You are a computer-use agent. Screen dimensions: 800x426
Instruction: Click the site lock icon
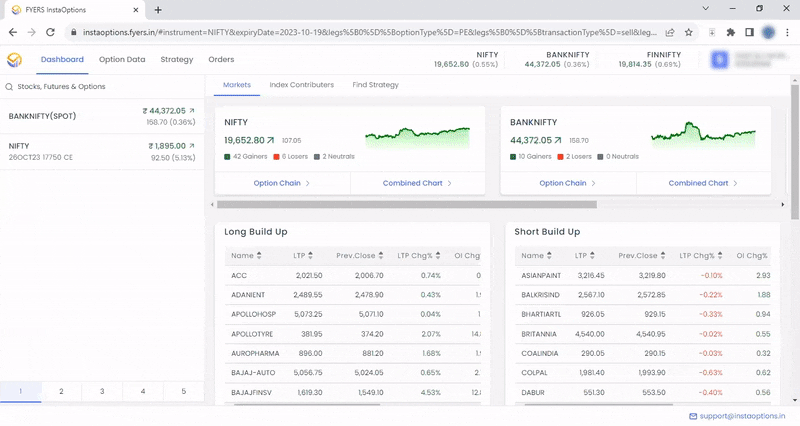[73, 32]
